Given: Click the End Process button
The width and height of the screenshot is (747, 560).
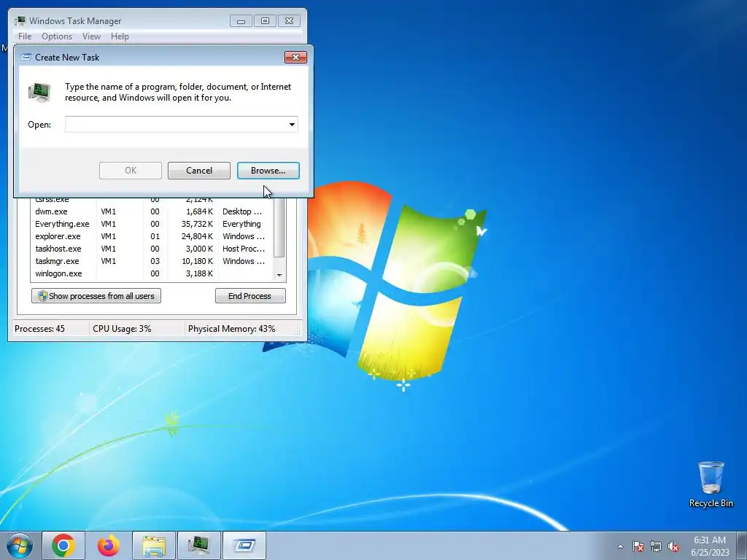Looking at the screenshot, I should pos(250,296).
